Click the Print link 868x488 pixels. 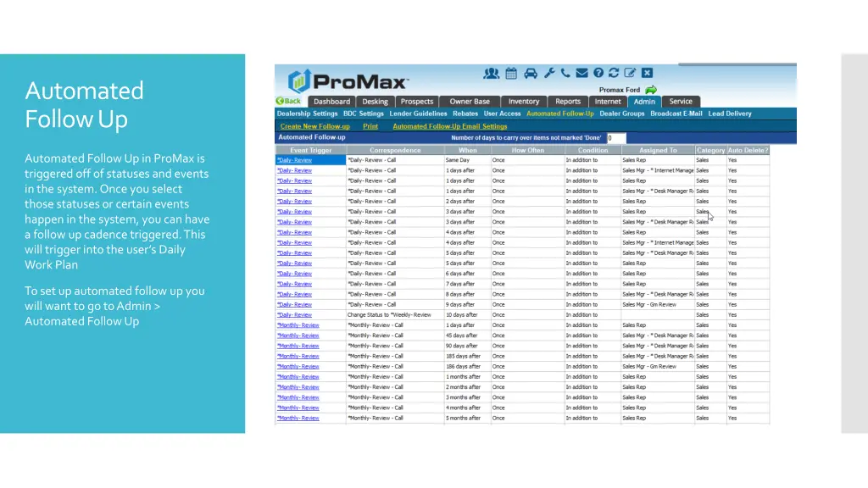(x=370, y=126)
